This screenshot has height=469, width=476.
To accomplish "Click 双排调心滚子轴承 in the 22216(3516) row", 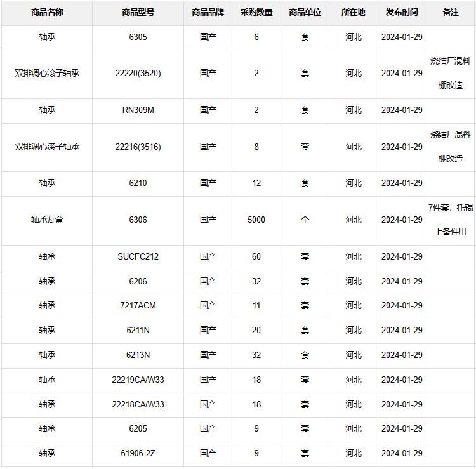I will [47, 147].
